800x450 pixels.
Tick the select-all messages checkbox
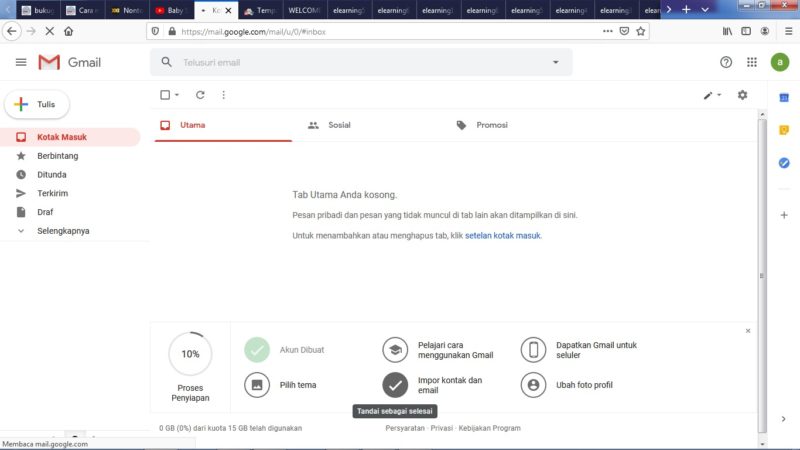(x=165, y=95)
